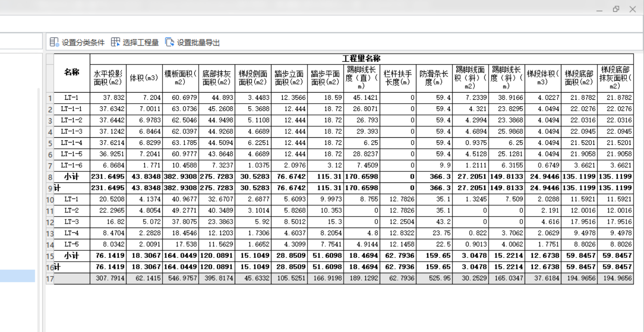Image resolution: width=644 pixels, height=332 pixels.
Task: Select row number 7 header
Action: [x=50, y=166]
